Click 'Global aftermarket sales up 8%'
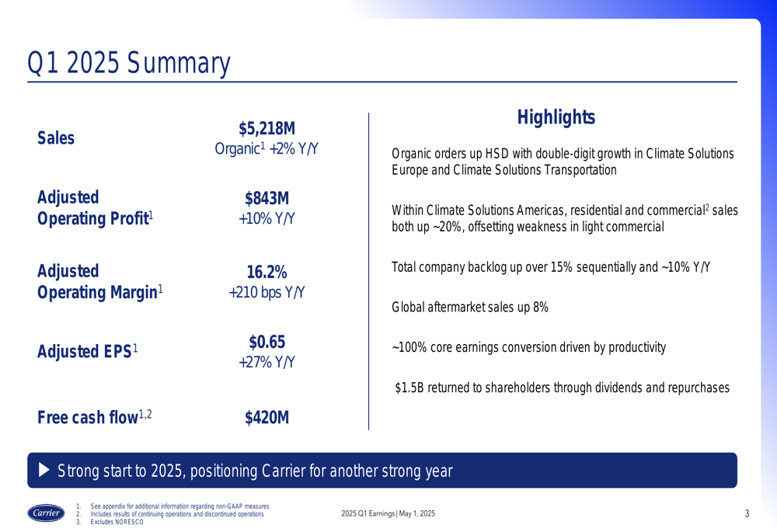Screen dimensions: 777x532 point(470,308)
